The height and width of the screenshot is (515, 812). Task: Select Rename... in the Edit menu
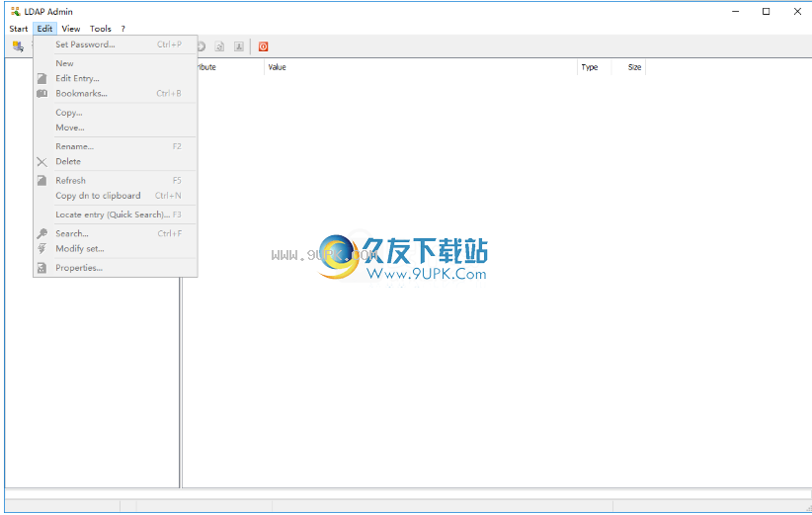tap(116, 146)
